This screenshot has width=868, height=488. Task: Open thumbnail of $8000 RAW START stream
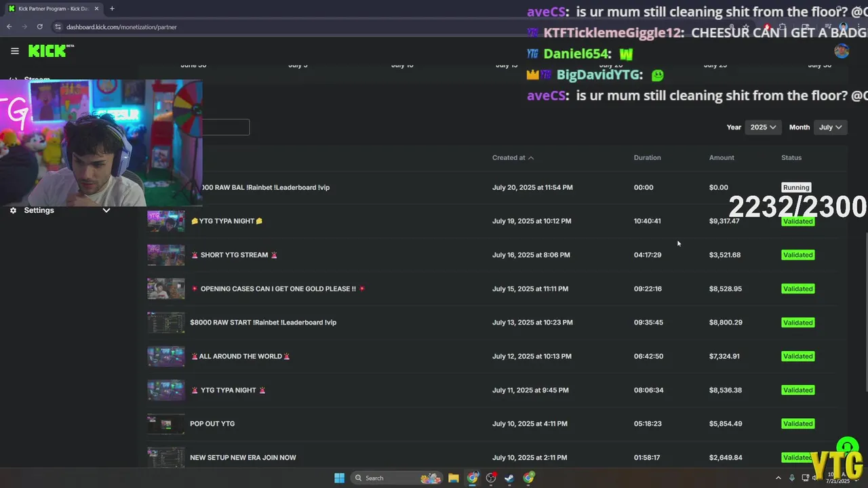coord(166,323)
